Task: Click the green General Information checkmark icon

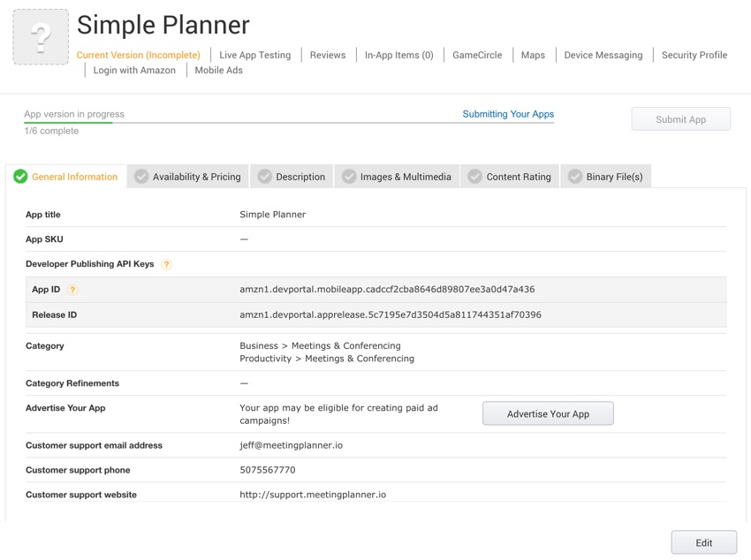Action: (20, 177)
